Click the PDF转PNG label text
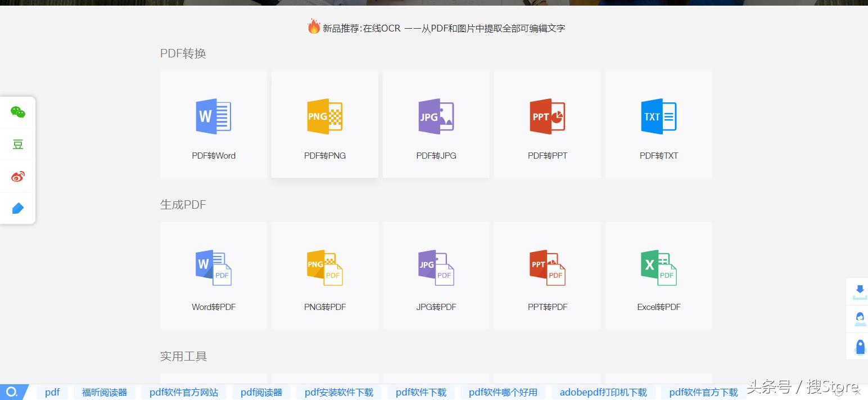Viewport: 868px width, 400px height. point(325,156)
